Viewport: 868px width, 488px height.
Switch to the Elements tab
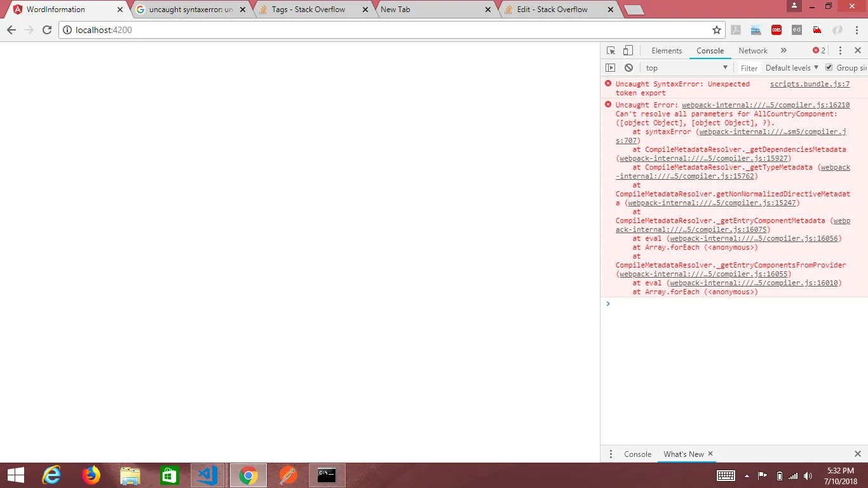click(667, 51)
